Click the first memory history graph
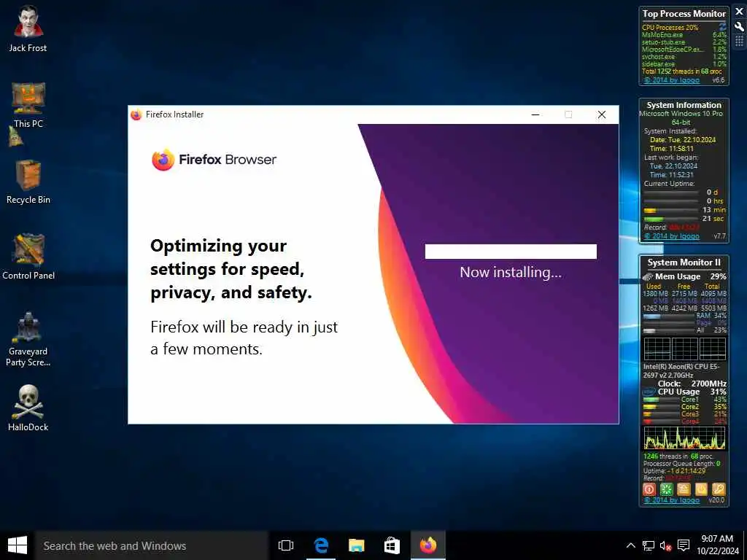747x560 pixels. pos(657,349)
